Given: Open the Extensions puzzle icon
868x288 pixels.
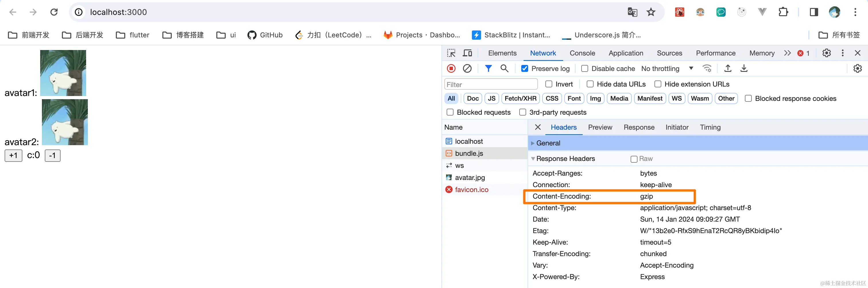Looking at the screenshot, I should pos(783,12).
